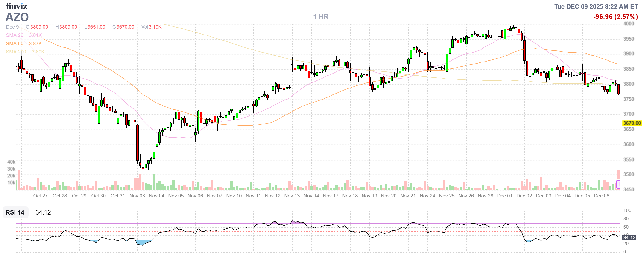This screenshot has height=259, width=644.
Task: Click the RSI 14 indicator label
Action: click(x=15, y=212)
